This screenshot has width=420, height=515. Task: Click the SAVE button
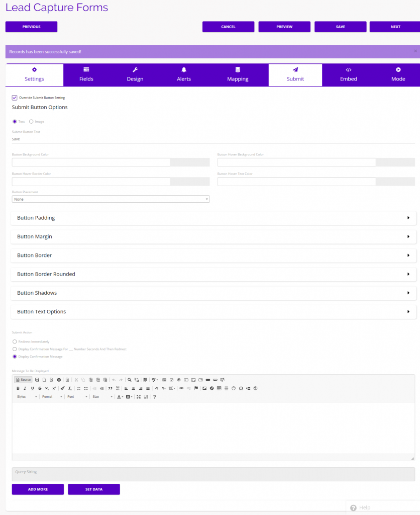[x=340, y=26]
